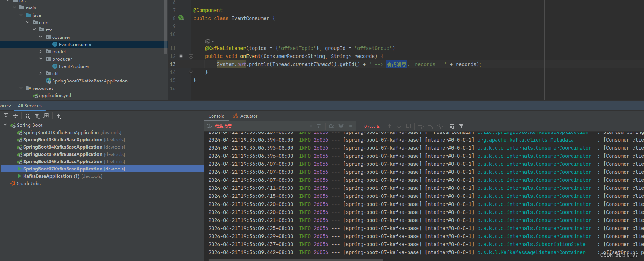Expand the util package node
Image resolution: width=644 pixels, height=261 pixels.
click(x=41, y=73)
